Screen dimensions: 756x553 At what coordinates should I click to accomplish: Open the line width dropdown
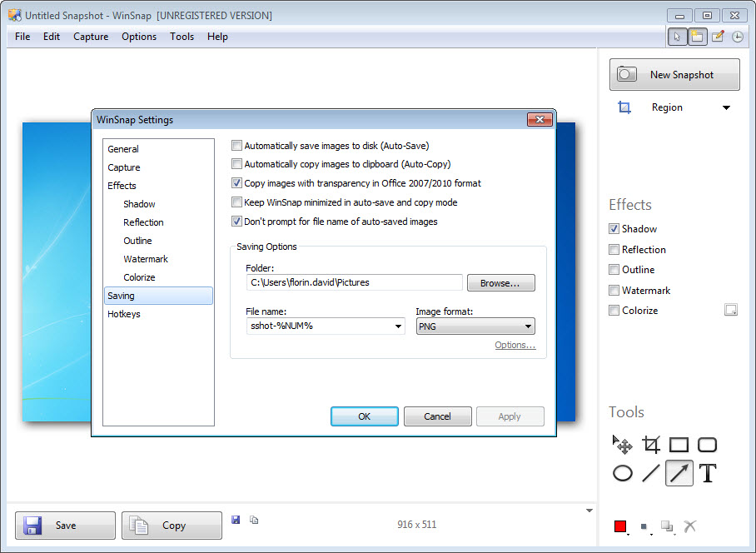pyautogui.click(x=645, y=527)
